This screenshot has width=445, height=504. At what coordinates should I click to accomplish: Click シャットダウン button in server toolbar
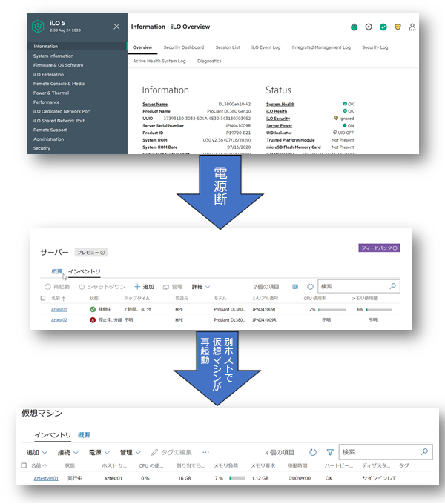(102, 287)
